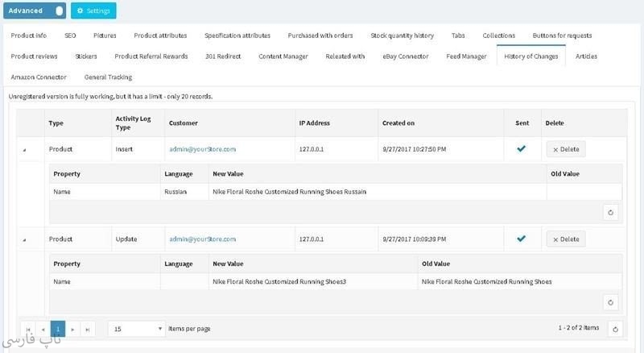
Task: Go to the previous page
Action: point(43,329)
